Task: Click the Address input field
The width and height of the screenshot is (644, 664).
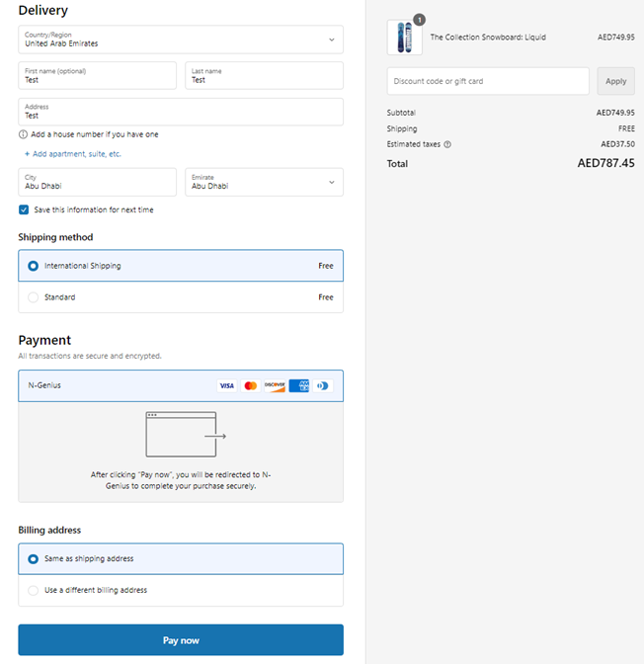Action: click(181, 112)
